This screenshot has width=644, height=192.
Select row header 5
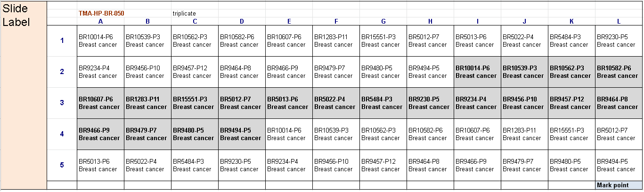tap(62, 165)
